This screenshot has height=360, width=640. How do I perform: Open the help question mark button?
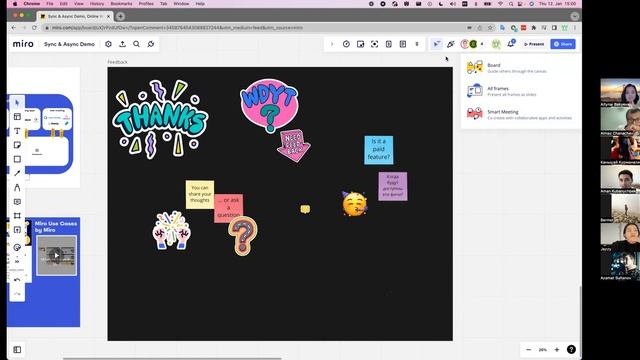point(571,350)
